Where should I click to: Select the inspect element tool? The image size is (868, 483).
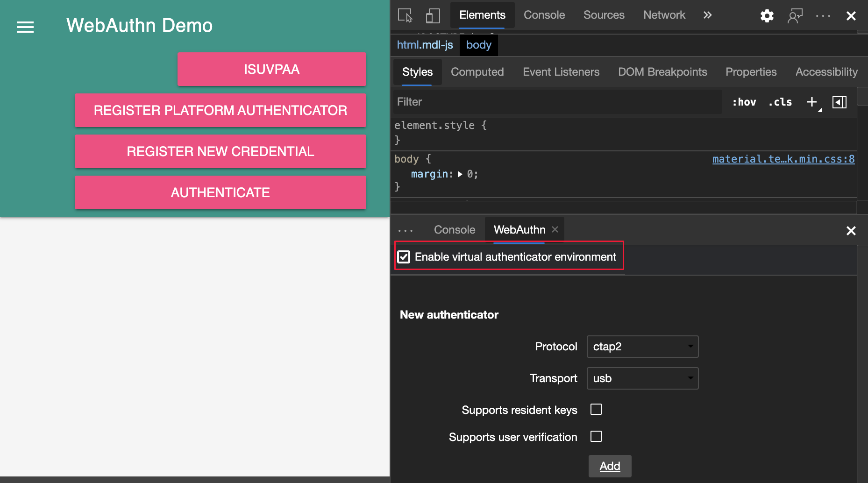click(x=405, y=15)
